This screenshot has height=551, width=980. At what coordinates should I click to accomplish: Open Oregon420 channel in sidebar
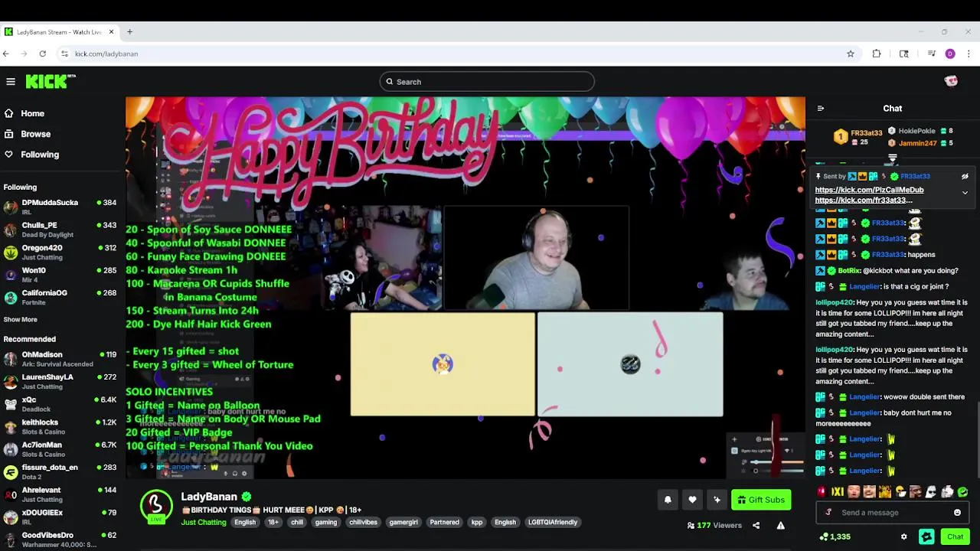(61, 252)
